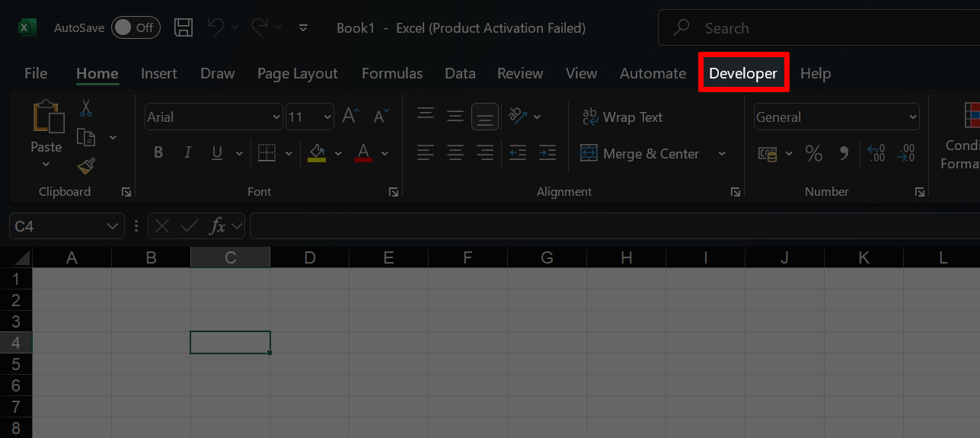Click Center alignment icon

point(455,153)
